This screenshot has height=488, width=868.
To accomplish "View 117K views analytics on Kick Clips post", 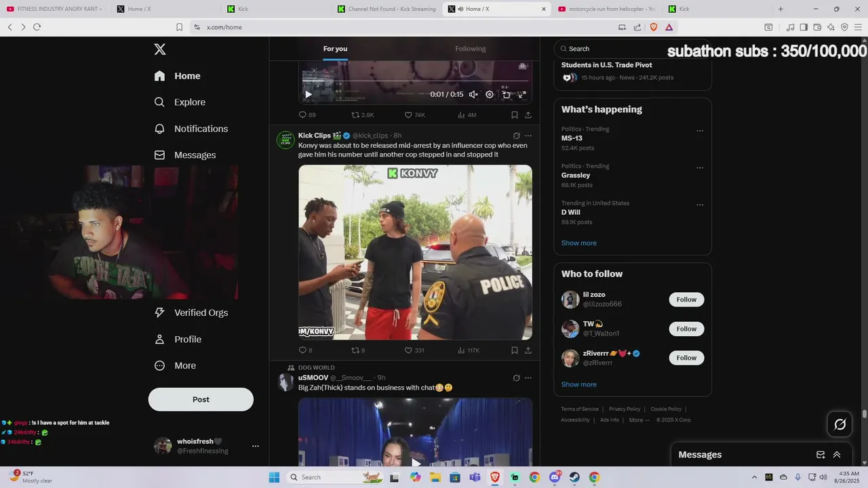I will 469,350.
